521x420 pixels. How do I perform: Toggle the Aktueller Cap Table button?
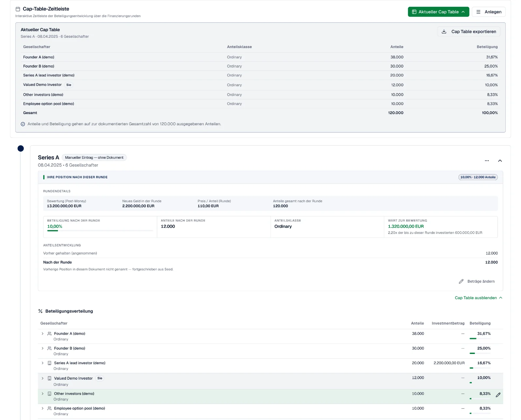coord(438,12)
